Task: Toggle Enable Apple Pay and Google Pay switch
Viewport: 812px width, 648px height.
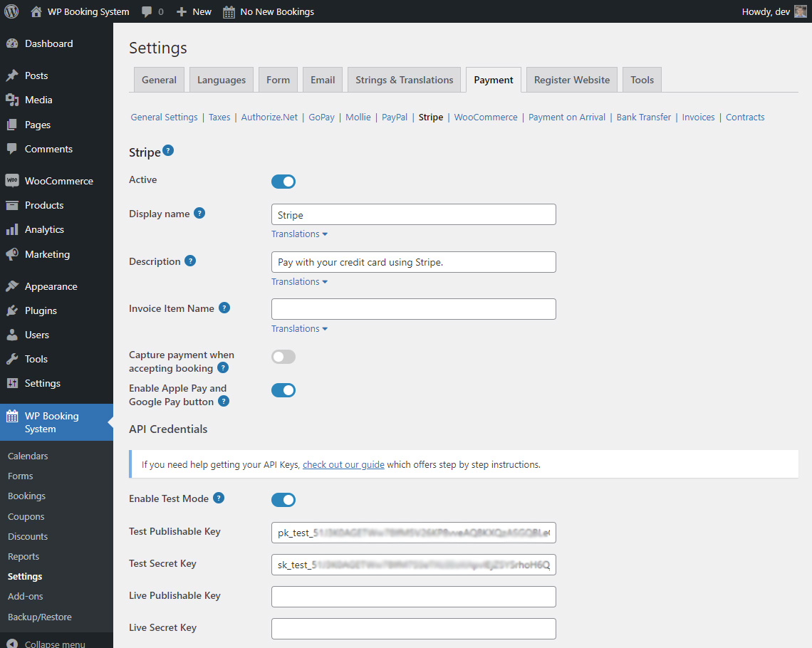Action: (x=283, y=390)
